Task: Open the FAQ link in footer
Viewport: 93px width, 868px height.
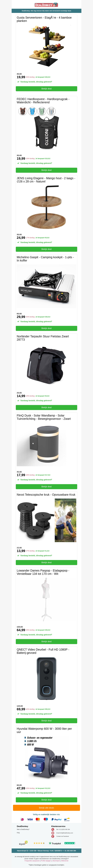Action: 18,833
